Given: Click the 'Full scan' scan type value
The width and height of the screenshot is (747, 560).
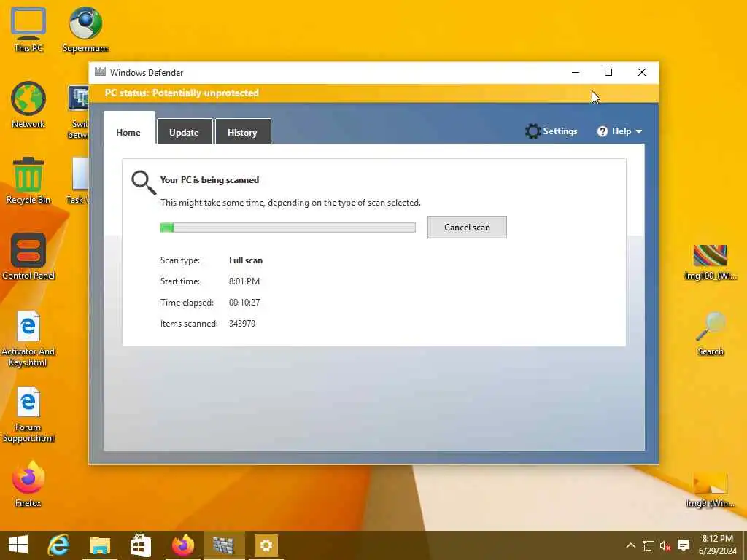Looking at the screenshot, I should (x=246, y=260).
